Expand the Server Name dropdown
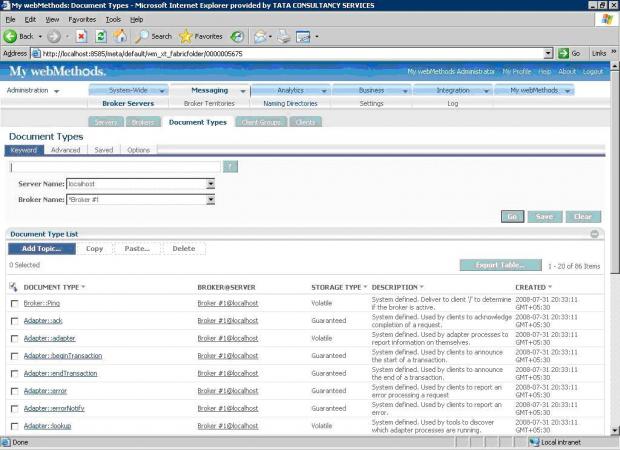Image resolution: width=620 pixels, height=450 pixels. 211,184
